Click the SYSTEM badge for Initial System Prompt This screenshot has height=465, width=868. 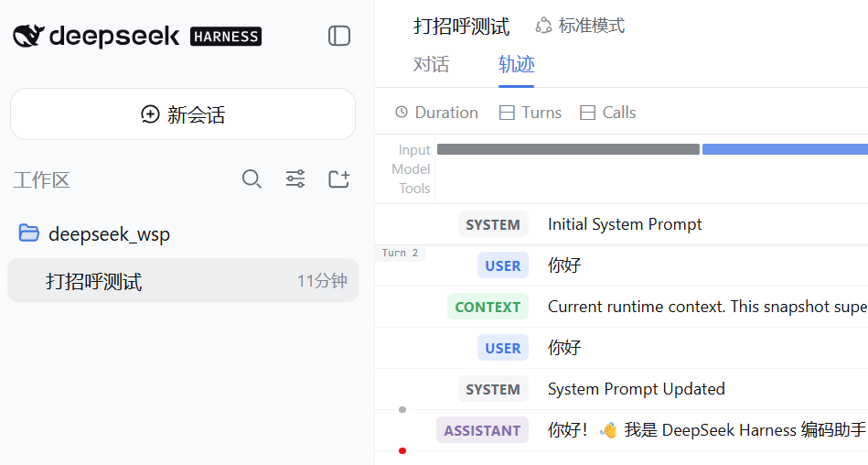(x=493, y=224)
